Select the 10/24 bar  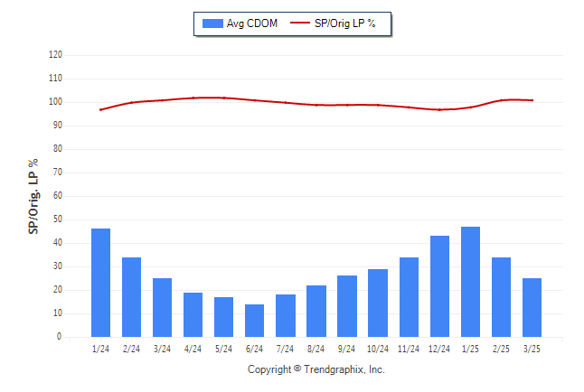pyautogui.click(x=378, y=303)
